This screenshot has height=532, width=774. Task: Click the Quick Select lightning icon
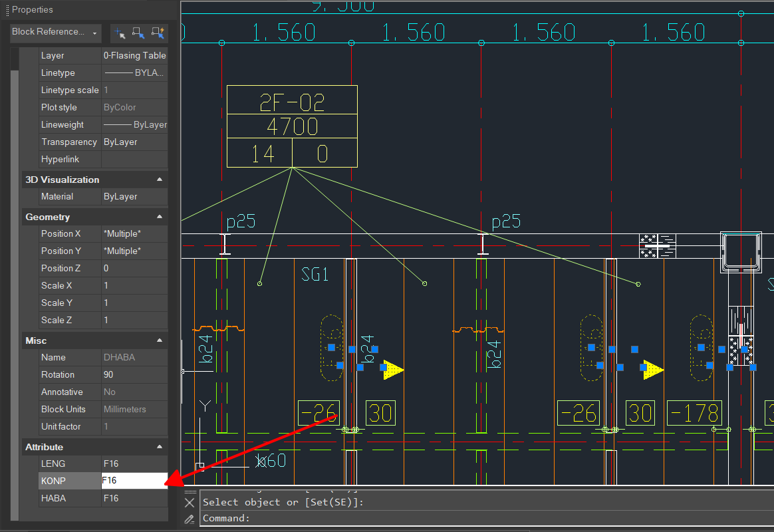point(158,32)
